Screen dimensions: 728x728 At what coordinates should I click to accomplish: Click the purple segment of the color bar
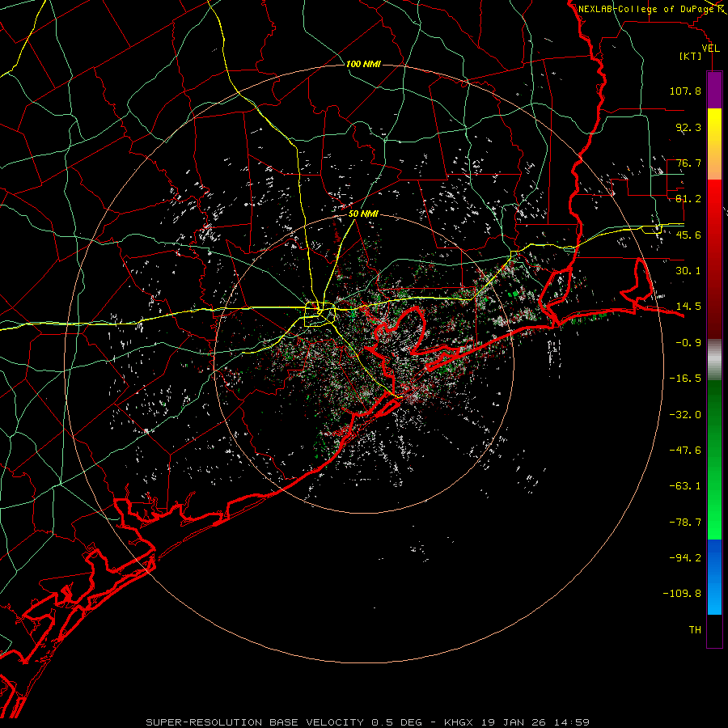[x=714, y=90]
